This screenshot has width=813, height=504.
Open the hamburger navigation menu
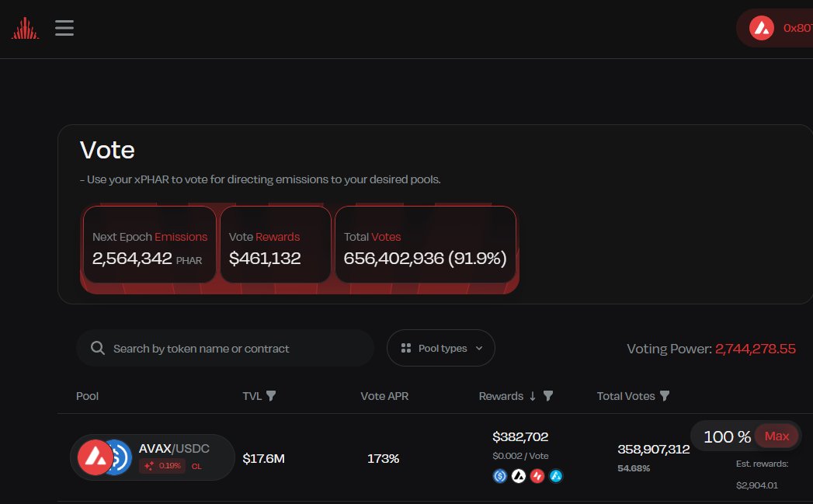click(x=64, y=28)
